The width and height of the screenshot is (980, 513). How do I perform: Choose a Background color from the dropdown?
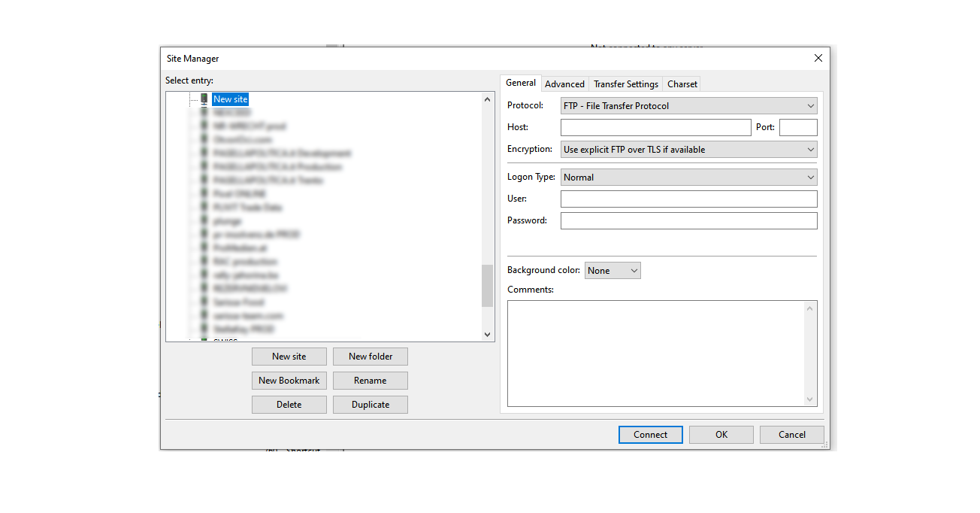(612, 271)
